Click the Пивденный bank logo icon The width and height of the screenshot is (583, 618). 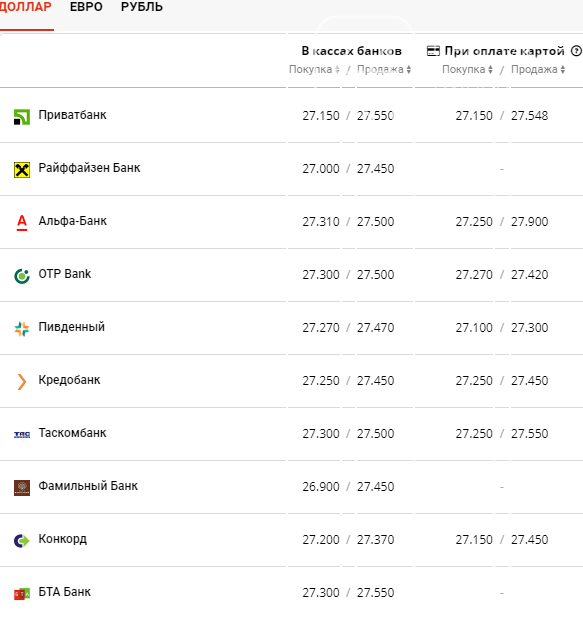tap(22, 329)
